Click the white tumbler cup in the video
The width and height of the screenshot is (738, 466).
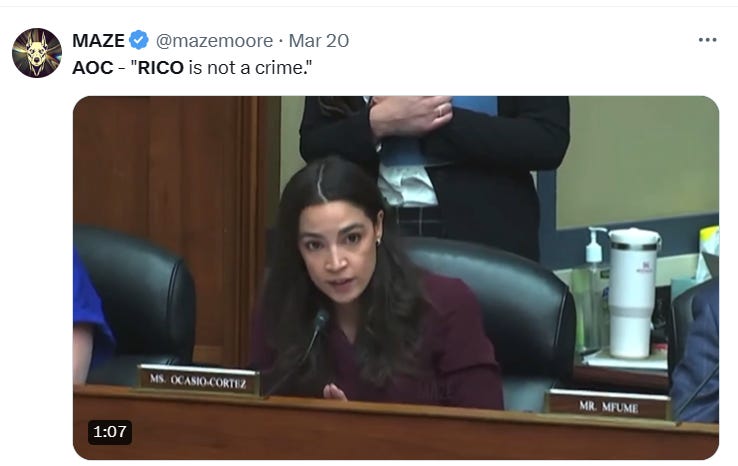click(x=633, y=292)
